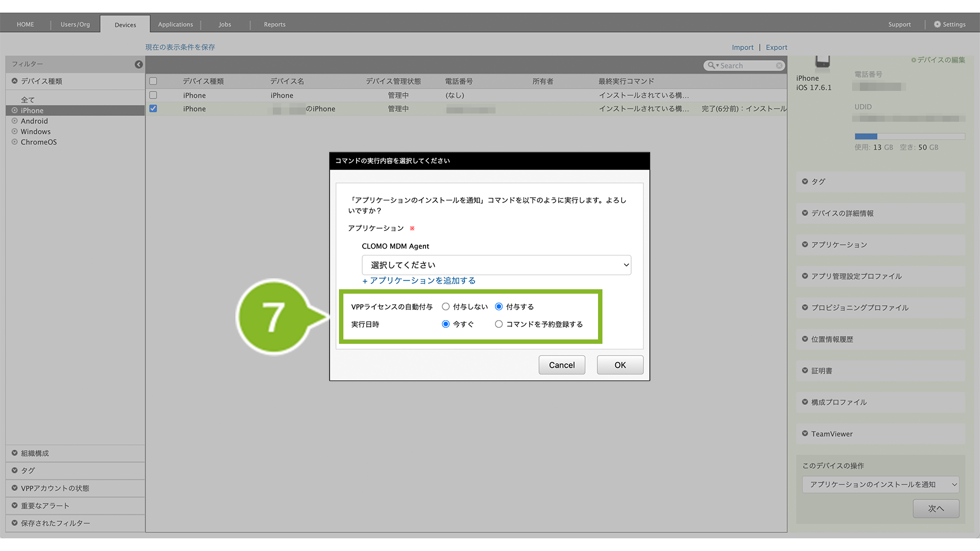Expand the VPP account status filter
980x551 pixels.
15,488
